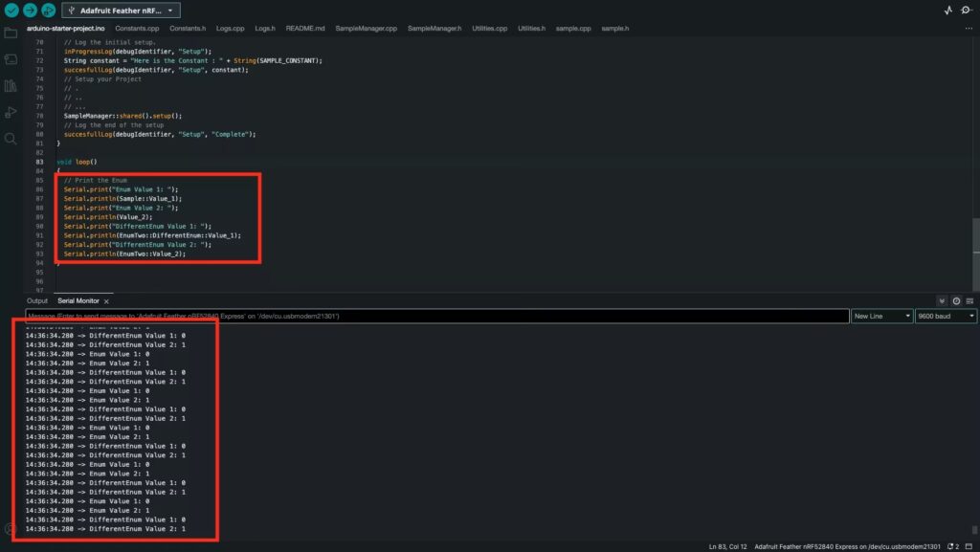Open the Adafruit Feather board selector dropdown
This screenshot has width=980, height=552.
click(121, 10)
